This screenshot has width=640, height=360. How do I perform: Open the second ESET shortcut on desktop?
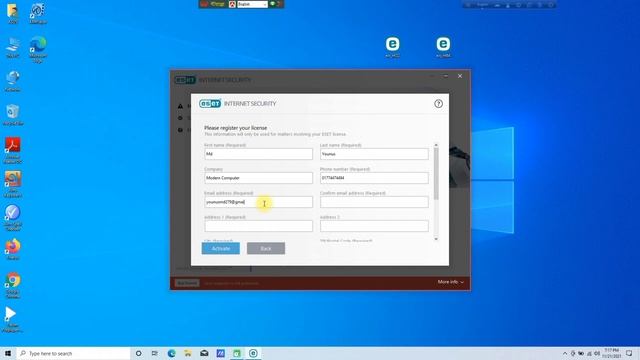point(443,47)
